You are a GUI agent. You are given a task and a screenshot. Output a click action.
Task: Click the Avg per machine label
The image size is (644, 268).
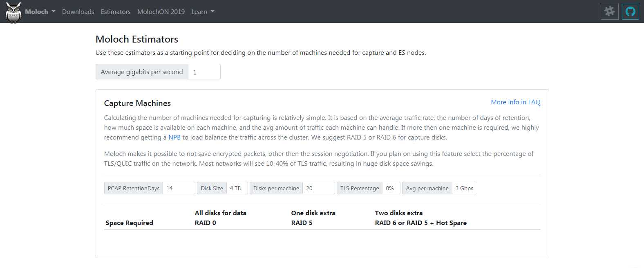pyautogui.click(x=427, y=188)
